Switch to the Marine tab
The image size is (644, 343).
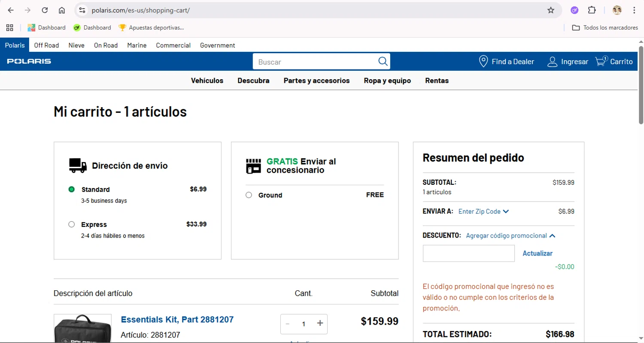coord(137,45)
